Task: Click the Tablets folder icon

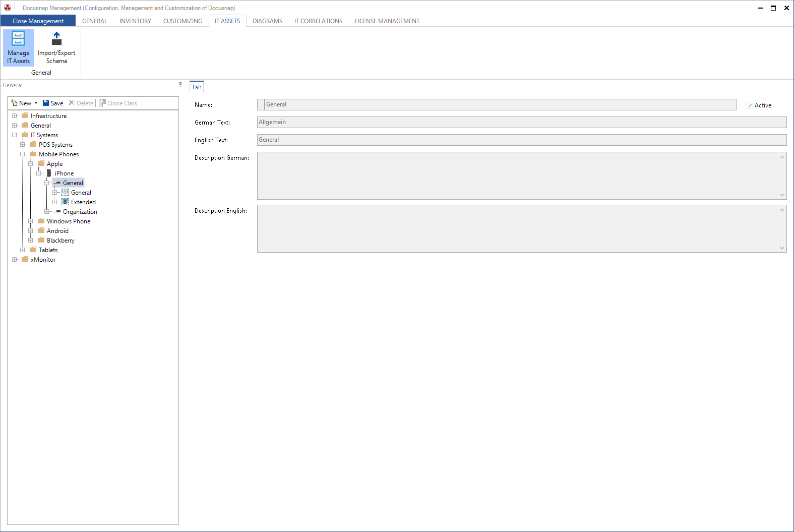Action: tap(33, 250)
